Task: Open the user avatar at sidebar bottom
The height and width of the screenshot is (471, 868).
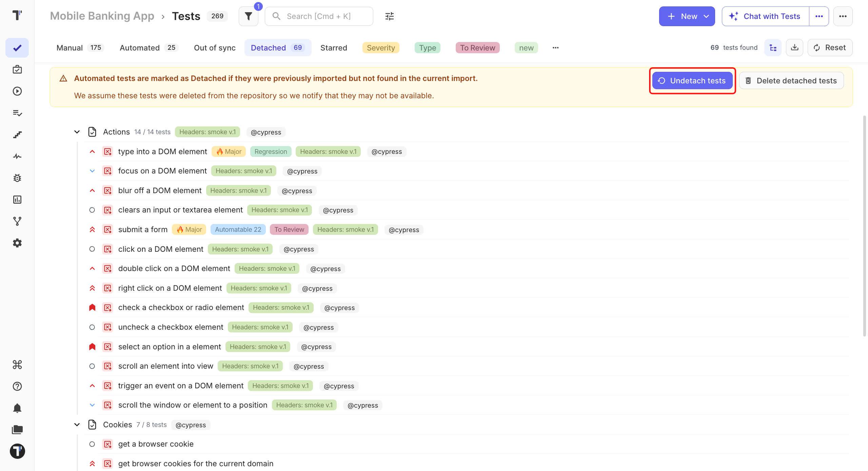Action: point(17,451)
